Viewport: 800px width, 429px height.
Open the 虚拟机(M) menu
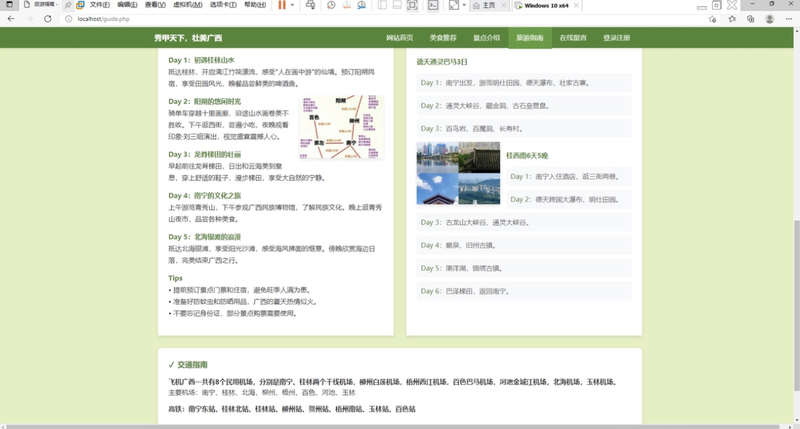[188, 5]
